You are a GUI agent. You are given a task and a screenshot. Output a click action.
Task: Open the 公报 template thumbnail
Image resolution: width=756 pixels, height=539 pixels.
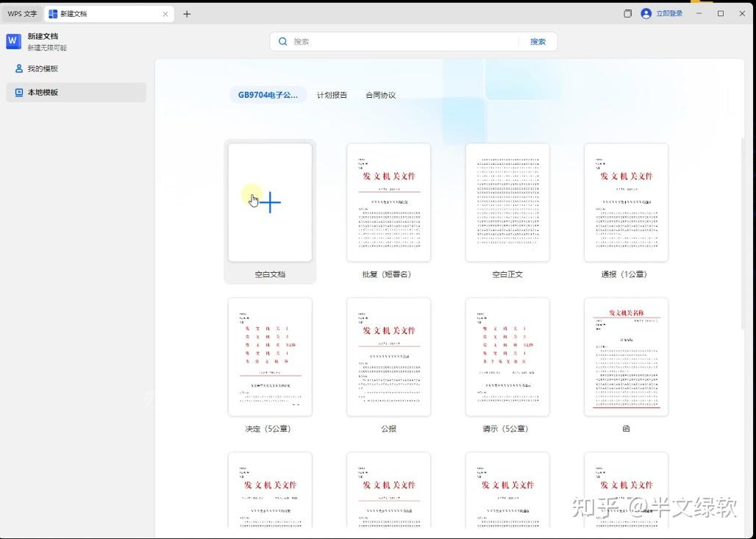point(388,357)
